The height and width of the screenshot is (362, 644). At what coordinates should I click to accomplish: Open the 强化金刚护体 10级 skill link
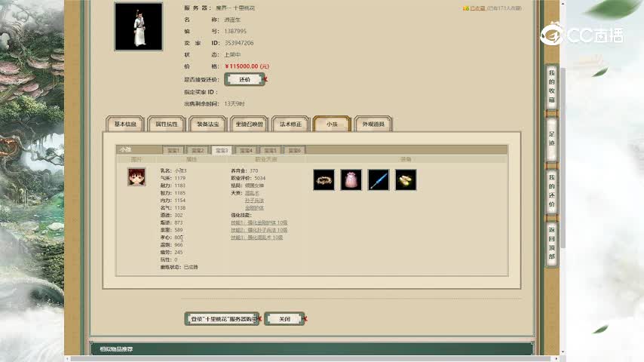259,222
